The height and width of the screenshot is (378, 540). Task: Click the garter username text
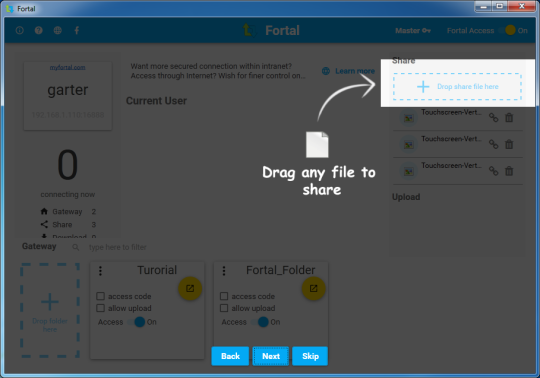tap(68, 90)
